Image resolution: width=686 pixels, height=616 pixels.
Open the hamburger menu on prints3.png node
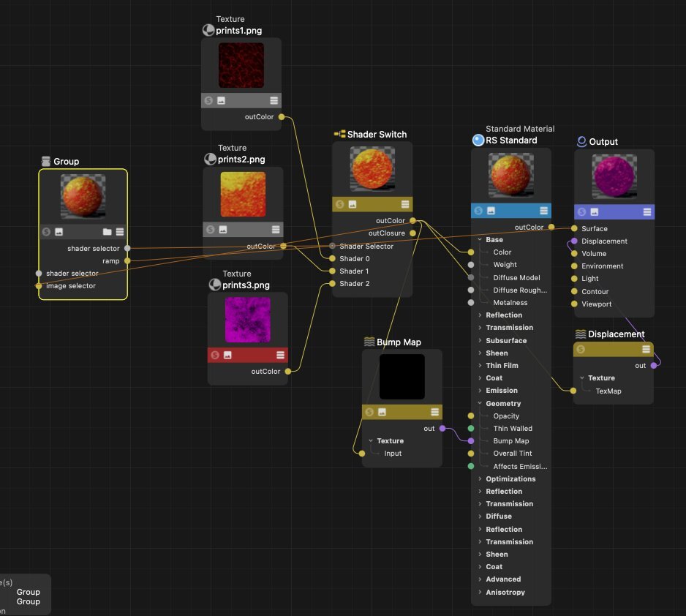point(280,355)
